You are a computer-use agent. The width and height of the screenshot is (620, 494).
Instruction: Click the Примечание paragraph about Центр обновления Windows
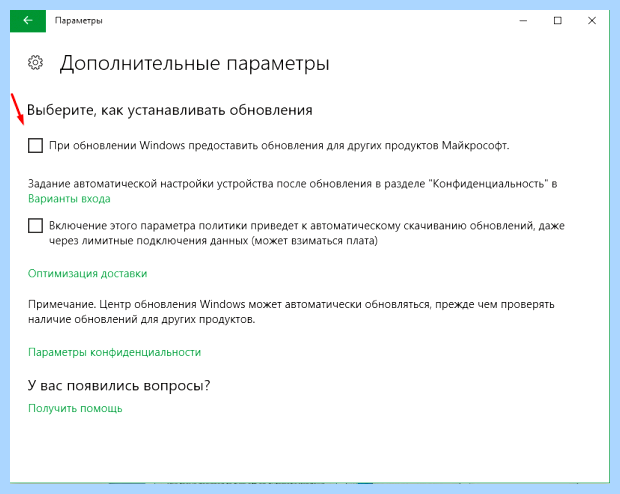(x=291, y=312)
